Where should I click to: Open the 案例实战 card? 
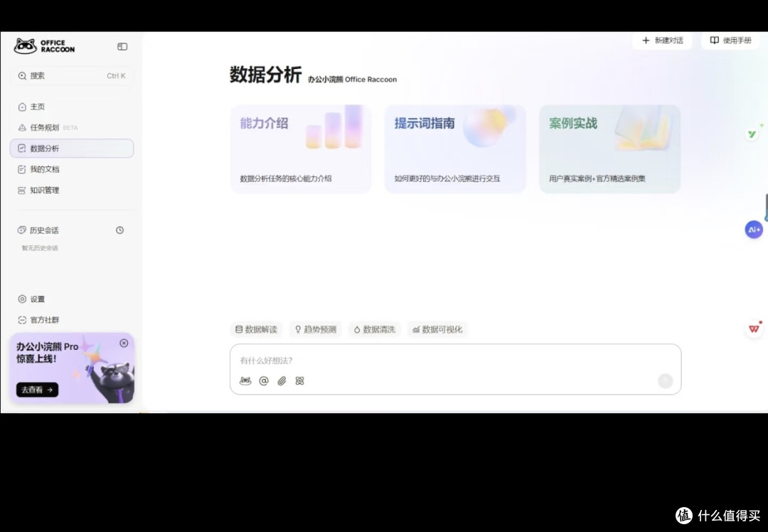point(610,149)
